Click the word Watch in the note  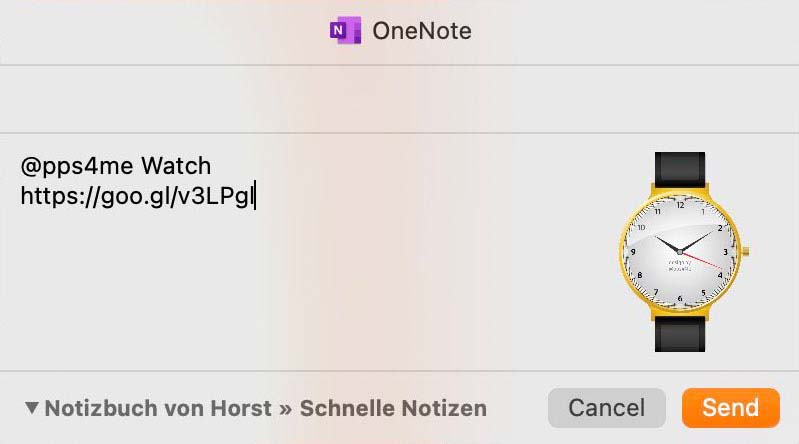pyautogui.click(x=176, y=166)
